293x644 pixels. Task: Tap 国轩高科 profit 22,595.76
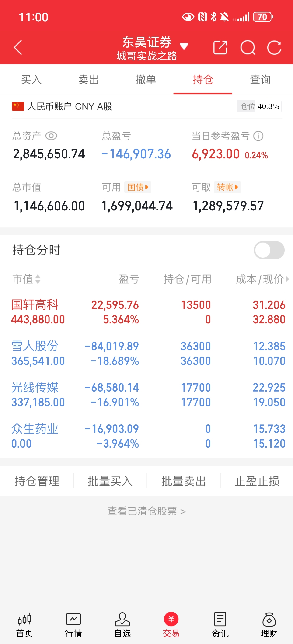pyautogui.click(x=115, y=305)
